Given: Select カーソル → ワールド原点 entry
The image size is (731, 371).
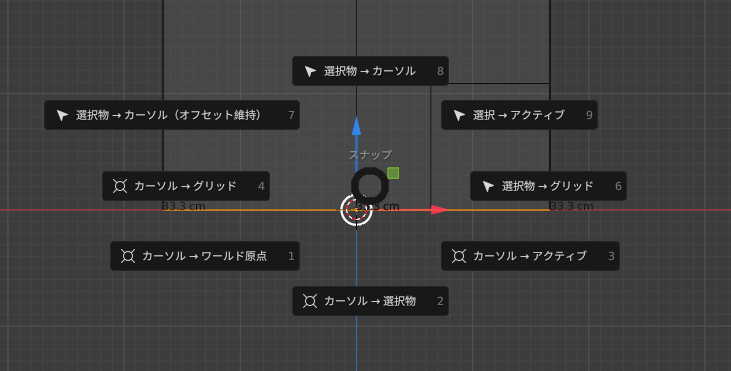Looking at the screenshot, I should 205,256.
